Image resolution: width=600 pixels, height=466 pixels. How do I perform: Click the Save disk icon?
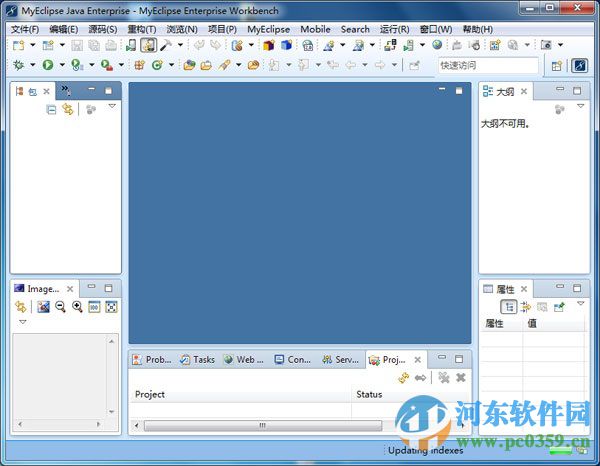(x=77, y=46)
